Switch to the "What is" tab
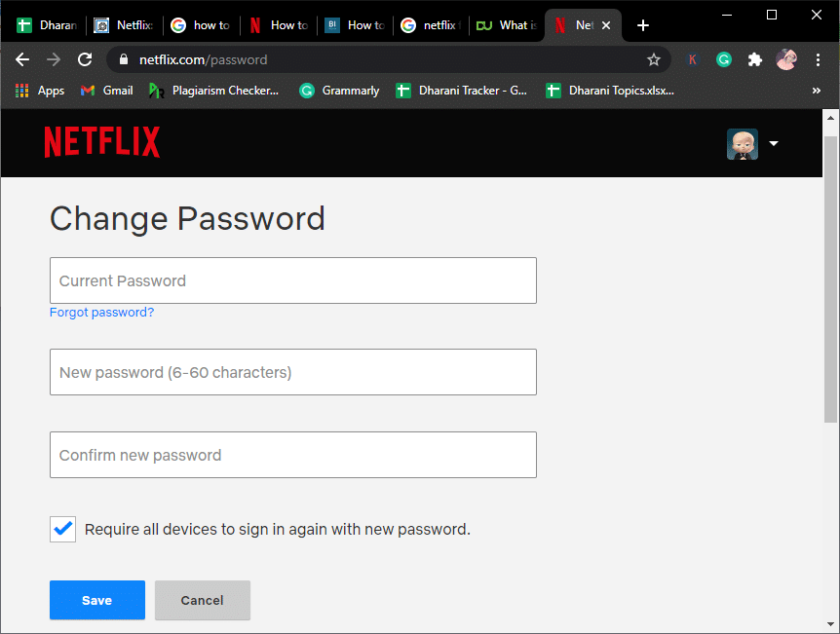 coord(507,25)
